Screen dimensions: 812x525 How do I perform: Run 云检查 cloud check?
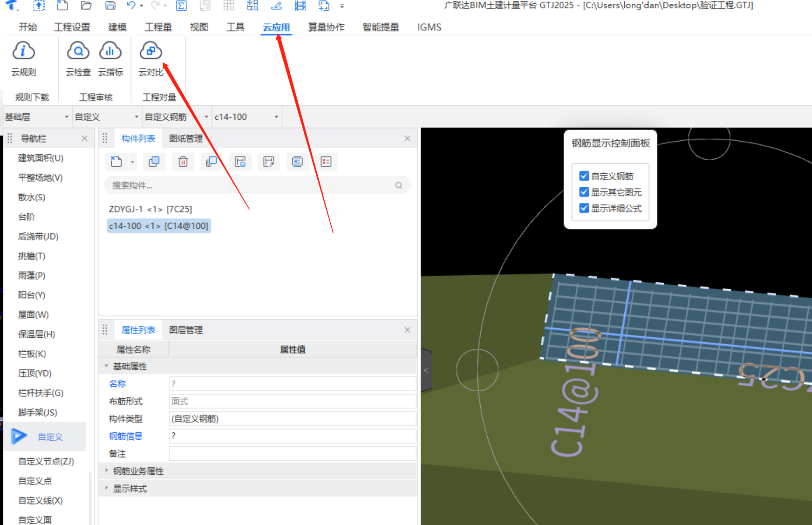(x=78, y=59)
